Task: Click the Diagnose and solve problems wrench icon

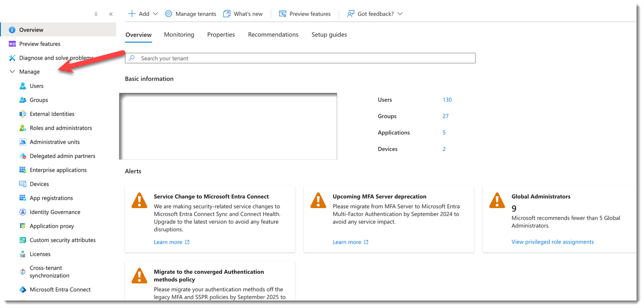Action: coord(12,58)
